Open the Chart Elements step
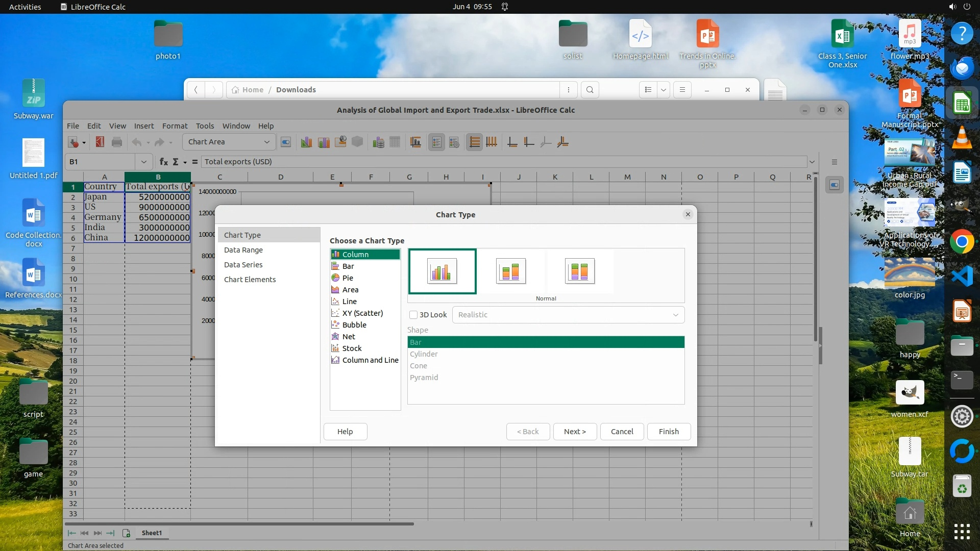 tap(250, 280)
